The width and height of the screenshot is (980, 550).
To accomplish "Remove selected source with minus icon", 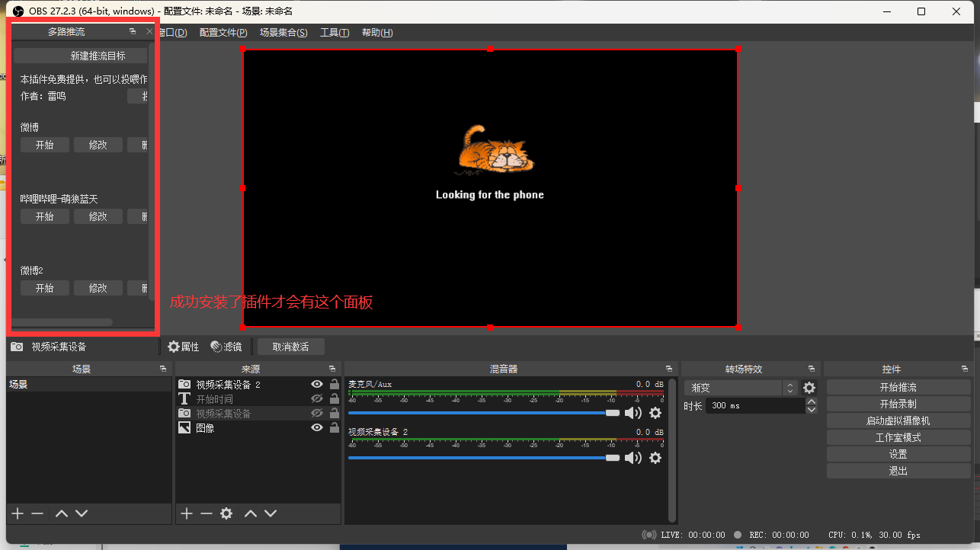I will pos(207,513).
